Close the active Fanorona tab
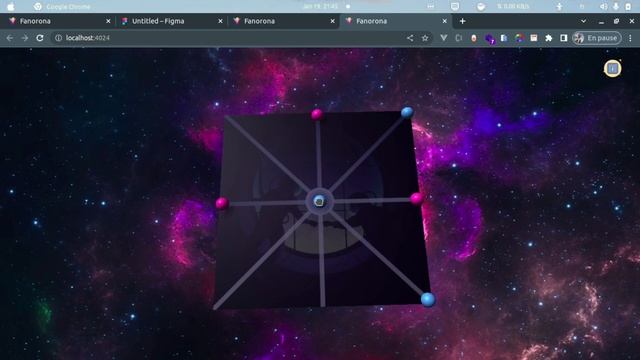 [x=444, y=21]
